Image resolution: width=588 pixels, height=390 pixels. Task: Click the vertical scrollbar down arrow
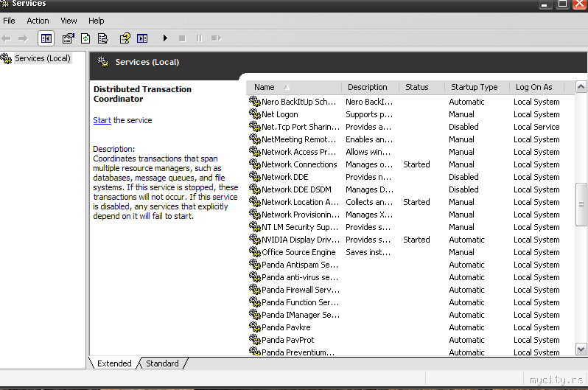coord(581,349)
